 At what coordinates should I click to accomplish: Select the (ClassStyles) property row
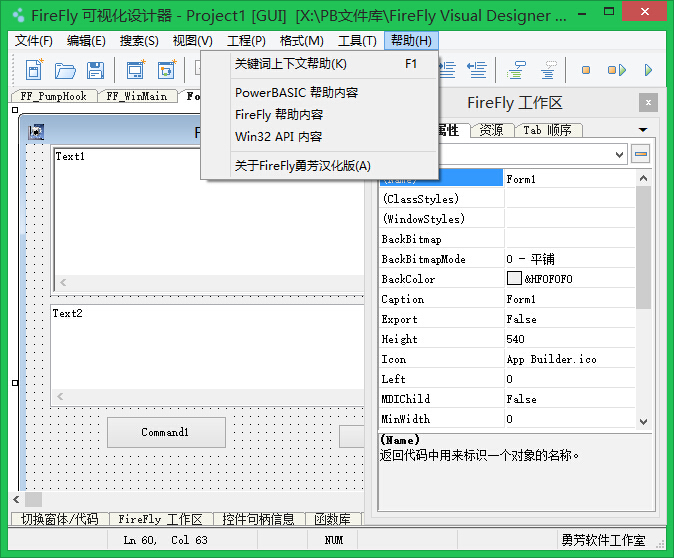[507, 199]
